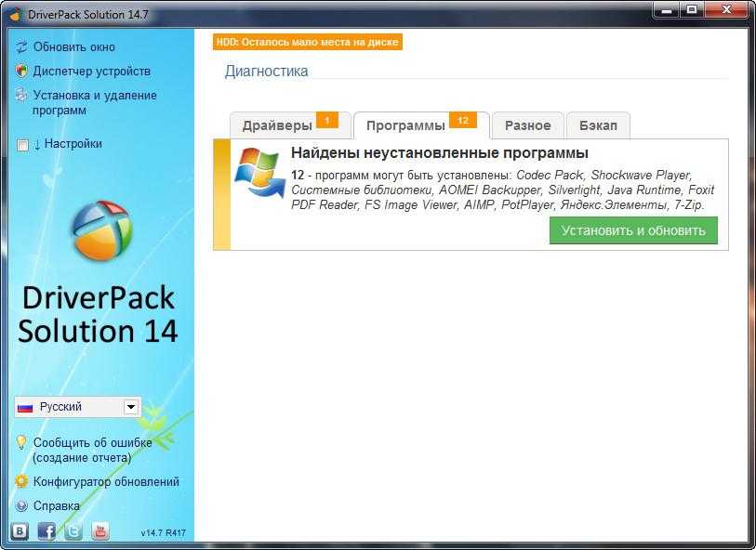Viewport: 756px width, 550px height.
Task: Open Конфигуратор обновлений link
Action: pyautogui.click(x=106, y=481)
